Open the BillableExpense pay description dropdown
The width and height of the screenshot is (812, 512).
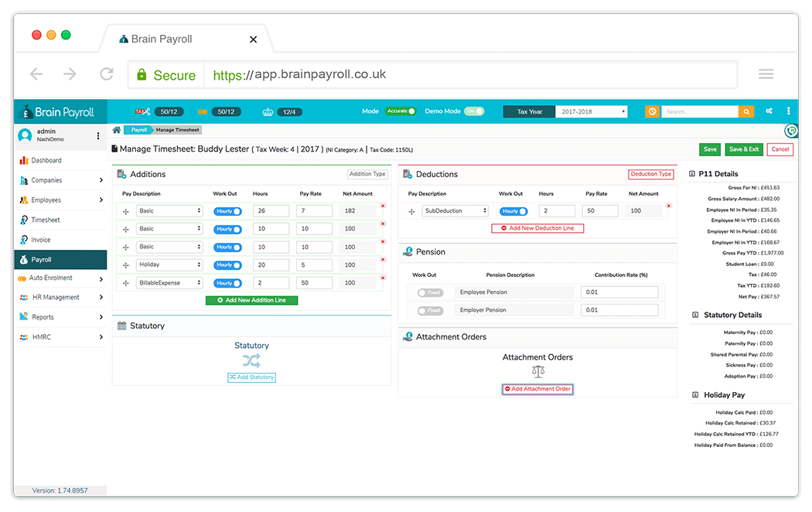169,283
